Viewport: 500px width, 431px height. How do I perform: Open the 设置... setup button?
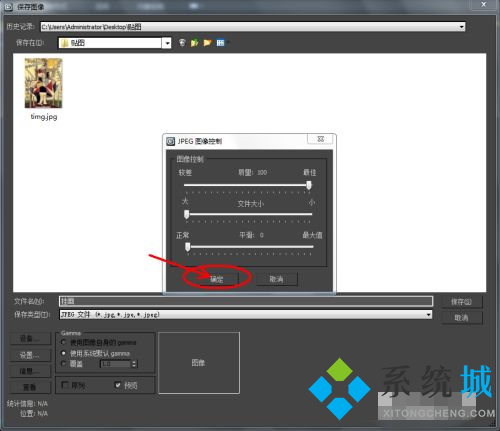point(30,355)
